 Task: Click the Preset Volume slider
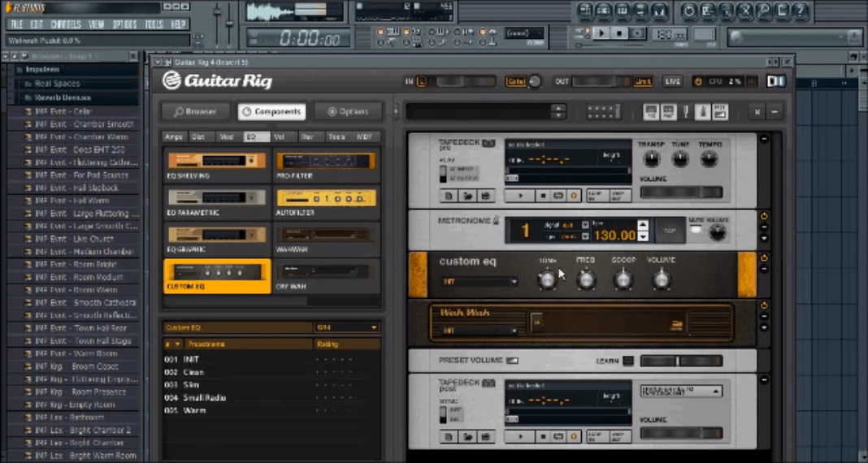pyautogui.click(x=681, y=361)
